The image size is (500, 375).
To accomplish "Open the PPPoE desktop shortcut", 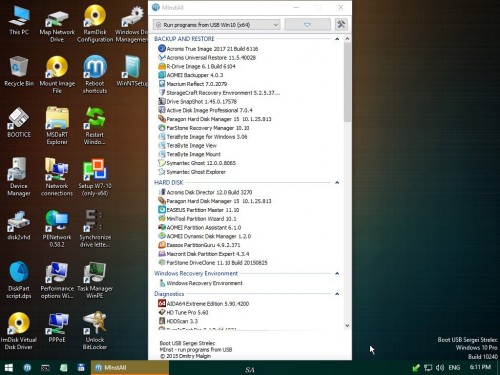I will pos(57,328).
